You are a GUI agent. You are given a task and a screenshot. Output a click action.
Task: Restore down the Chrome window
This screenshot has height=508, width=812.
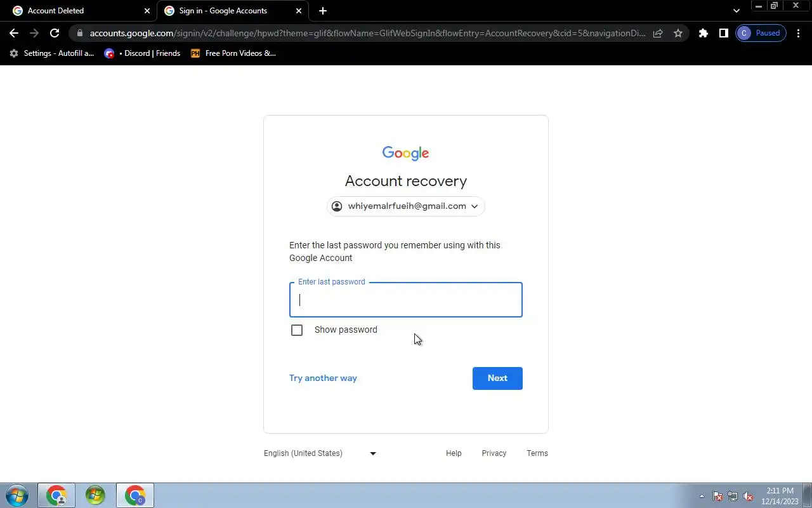coord(775,6)
